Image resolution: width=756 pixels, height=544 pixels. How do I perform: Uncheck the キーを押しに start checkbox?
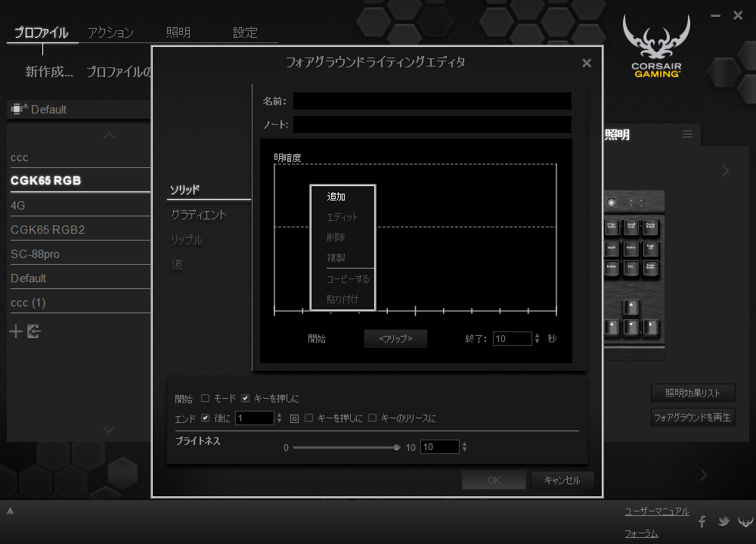click(x=246, y=398)
